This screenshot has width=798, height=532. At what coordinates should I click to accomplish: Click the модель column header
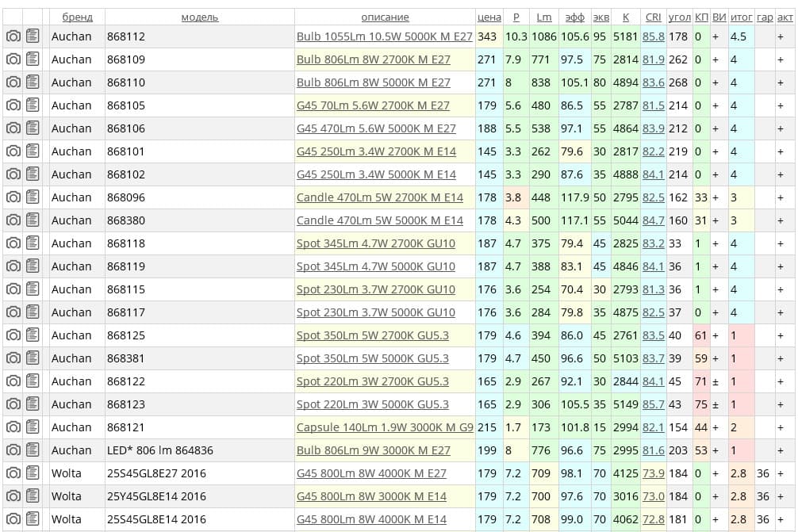click(199, 17)
